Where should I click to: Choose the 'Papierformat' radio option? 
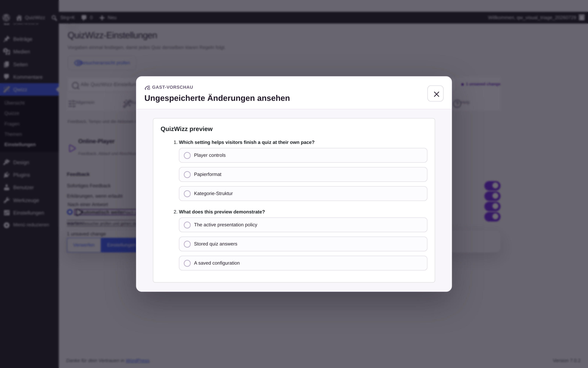click(303, 174)
